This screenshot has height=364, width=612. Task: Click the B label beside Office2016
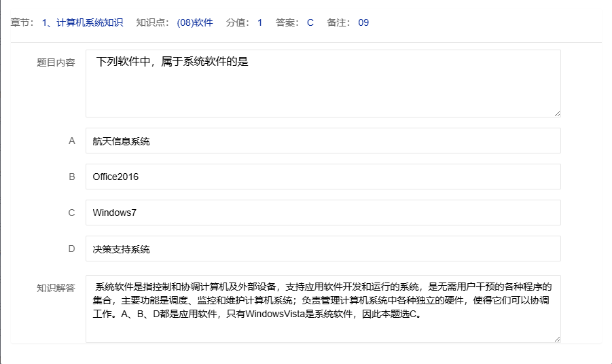(x=72, y=177)
